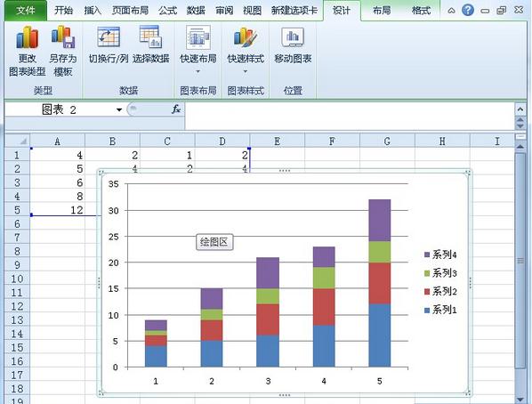This screenshot has width=532, height=404.
Task: Click the Select All corner triangle
Action: click(17, 141)
